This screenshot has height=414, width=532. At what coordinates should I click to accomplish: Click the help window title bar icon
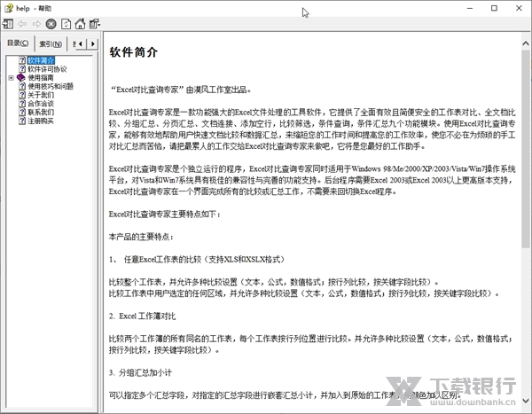pos(9,8)
